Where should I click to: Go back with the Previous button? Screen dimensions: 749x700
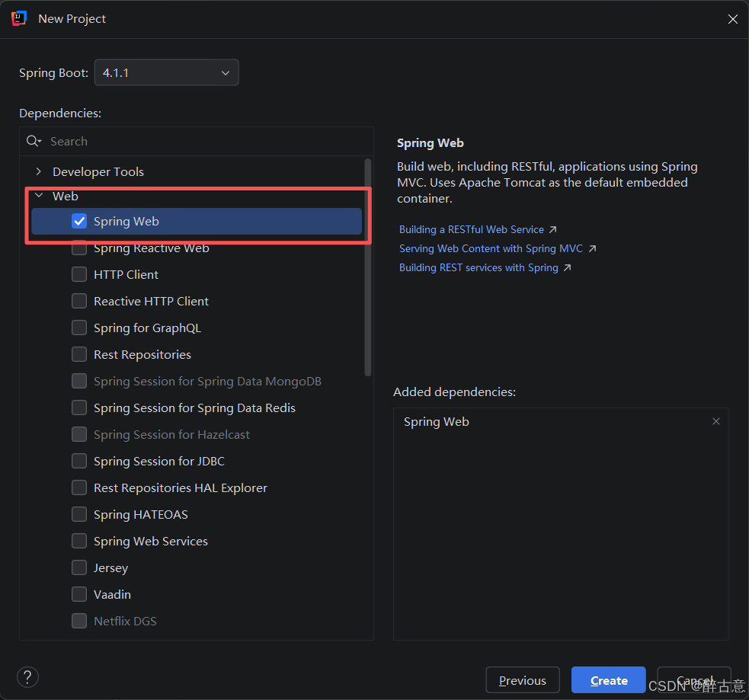click(x=523, y=680)
